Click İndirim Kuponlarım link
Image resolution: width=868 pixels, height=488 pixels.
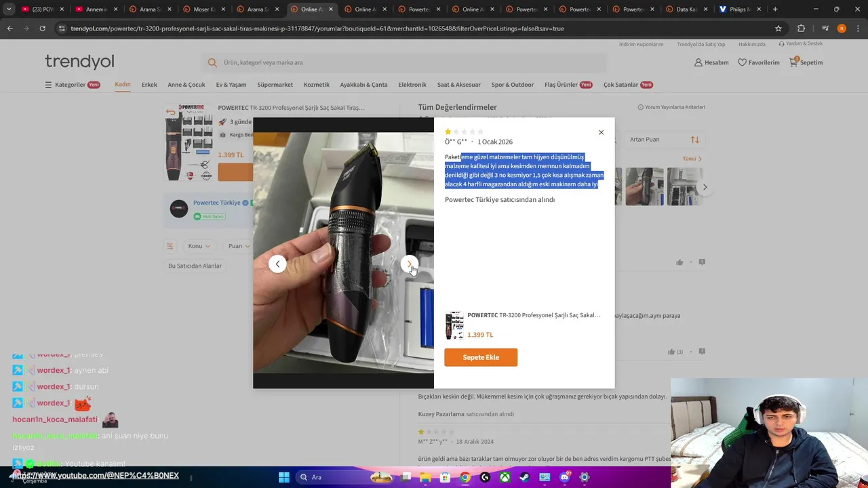pyautogui.click(x=641, y=44)
